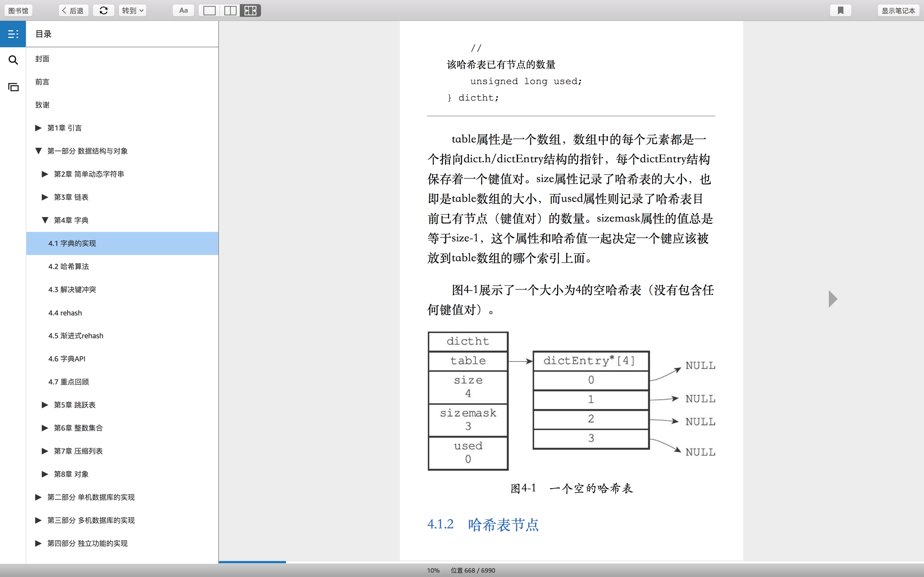
Task: Switch to single column page view
Action: click(209, 11)
